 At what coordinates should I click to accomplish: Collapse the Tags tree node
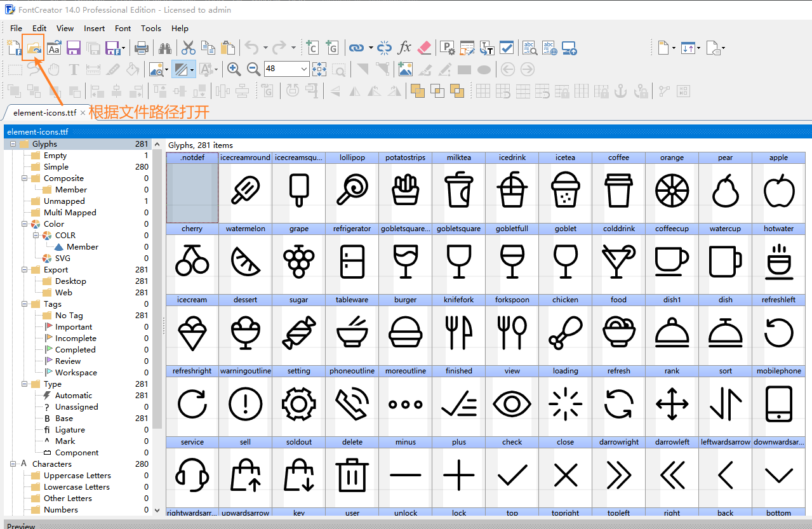point(25,304)
